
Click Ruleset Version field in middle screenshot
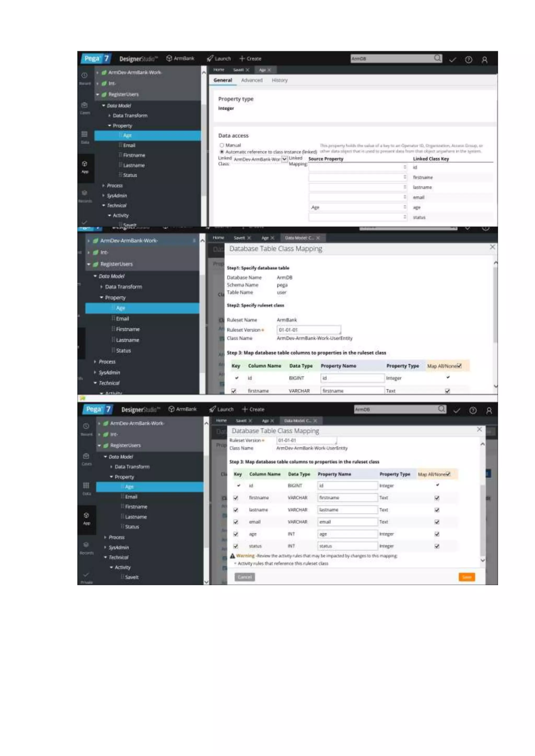pyautogui.click(x=309, y=330)
